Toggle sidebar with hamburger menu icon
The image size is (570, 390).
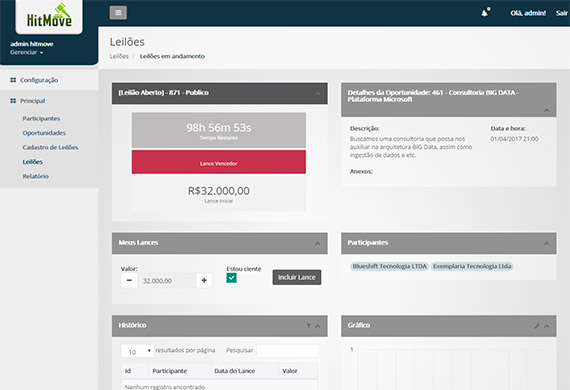[x=118, y=13]
